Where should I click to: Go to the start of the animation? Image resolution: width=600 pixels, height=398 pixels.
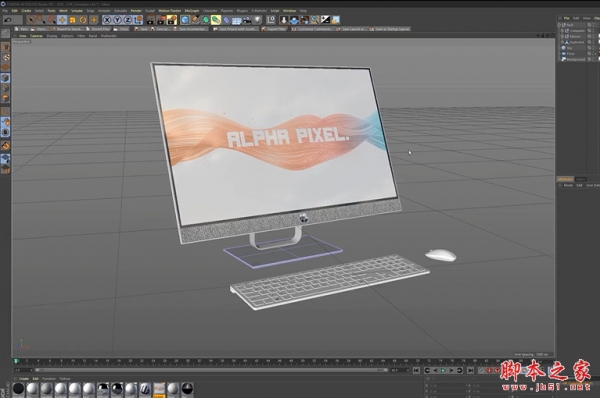(x=416, y=370)
